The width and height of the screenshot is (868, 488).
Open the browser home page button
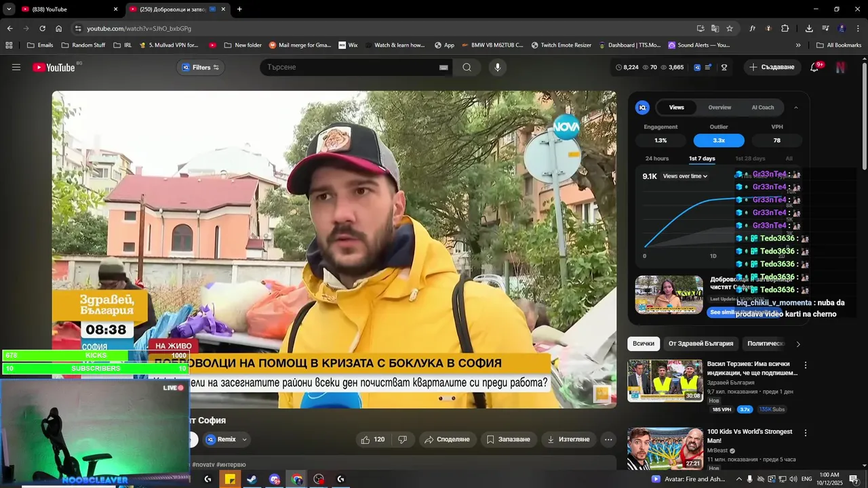tap(59, 28)
